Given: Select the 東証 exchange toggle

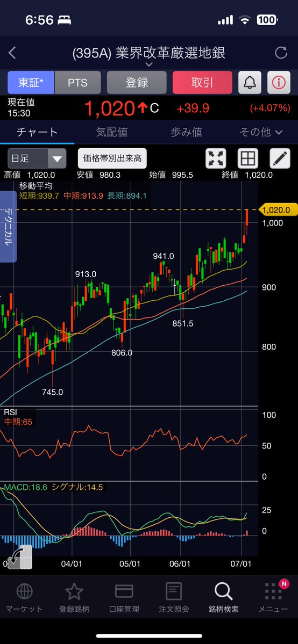Looking at the screenshot, I should point(31,83).
